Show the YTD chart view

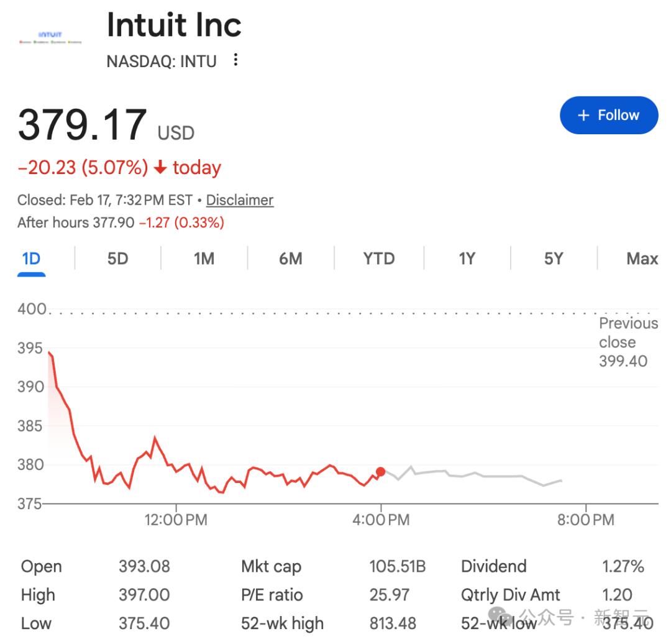(379, 259)
